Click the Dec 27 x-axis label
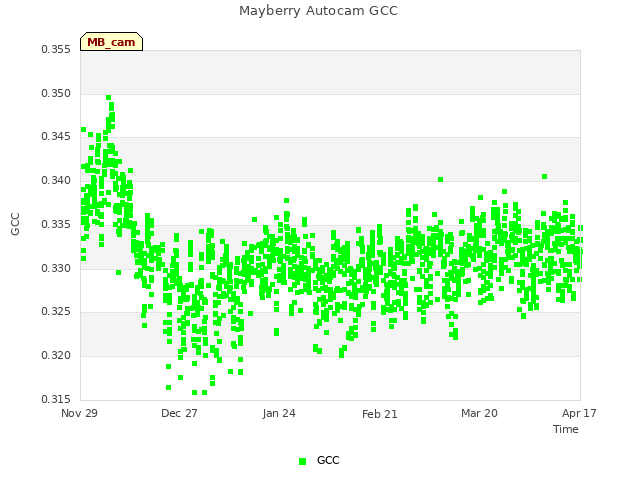This screenshot has width=640, height=480. [179, 413]
